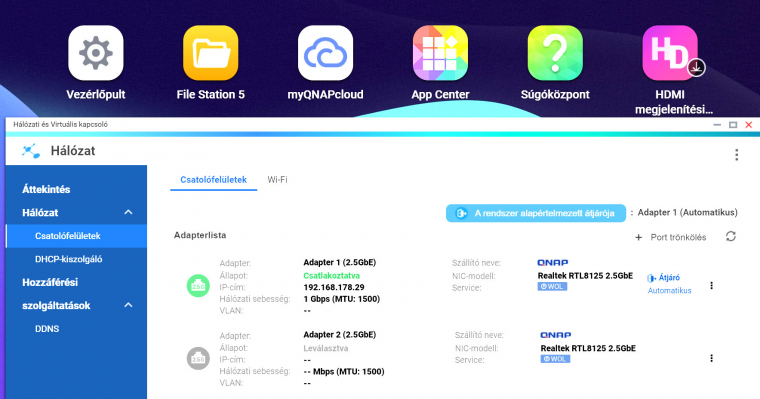Click the WOL badge for Adapter 1
The width and height of the screenshot is (760, 399).
(x=552, y=287)
